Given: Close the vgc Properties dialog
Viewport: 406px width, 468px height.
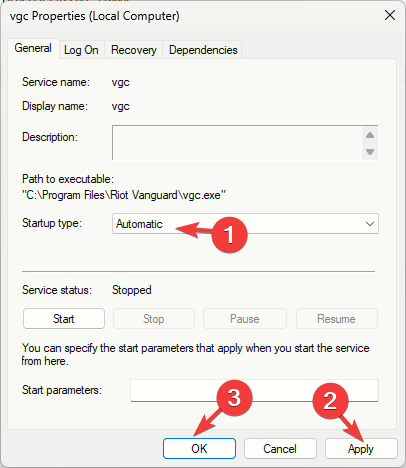Looking at the screenshot, I should click(x=390, y=15).
